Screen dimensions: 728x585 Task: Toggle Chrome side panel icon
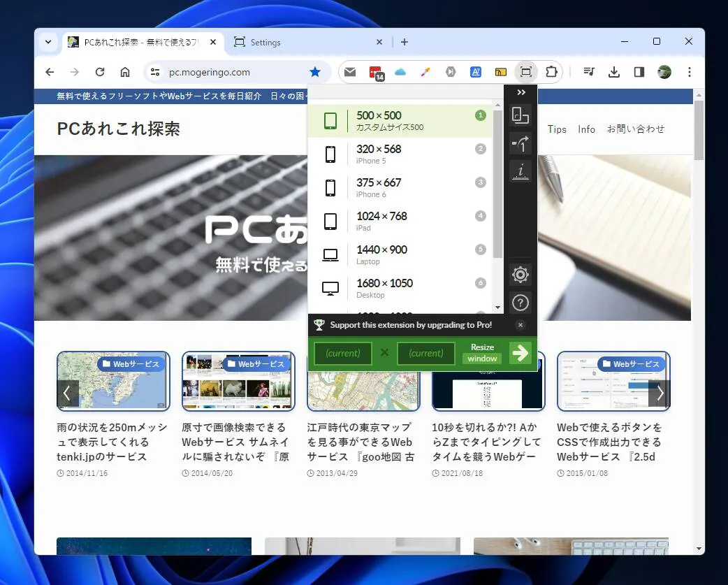(x=639, y=72)
